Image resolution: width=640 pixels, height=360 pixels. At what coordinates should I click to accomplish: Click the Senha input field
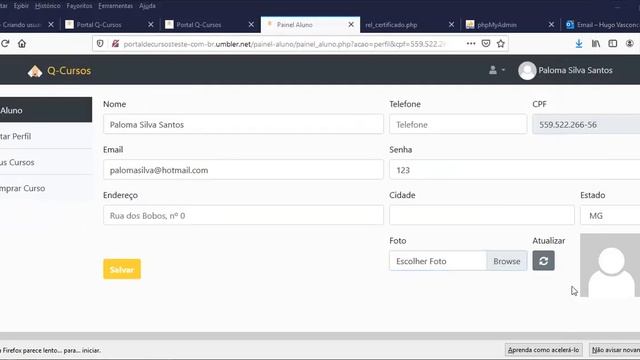(x=515, y=170)
